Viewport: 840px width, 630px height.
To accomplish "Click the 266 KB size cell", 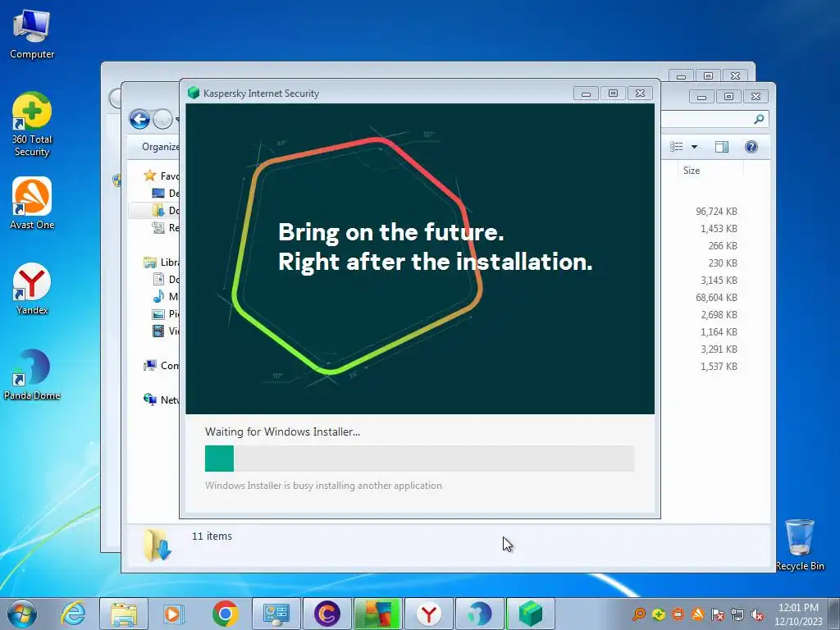I will click(x=723, y=246).
